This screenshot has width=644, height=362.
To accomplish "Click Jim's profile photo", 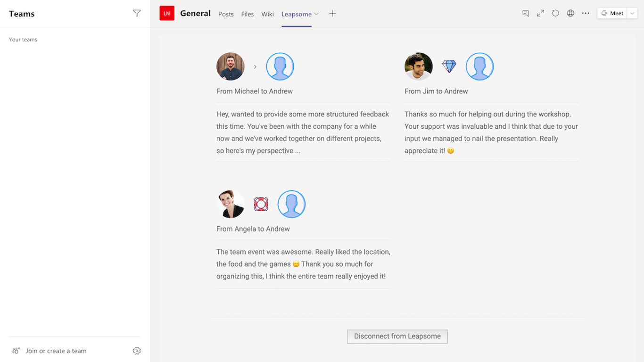I will click(419, 66).
